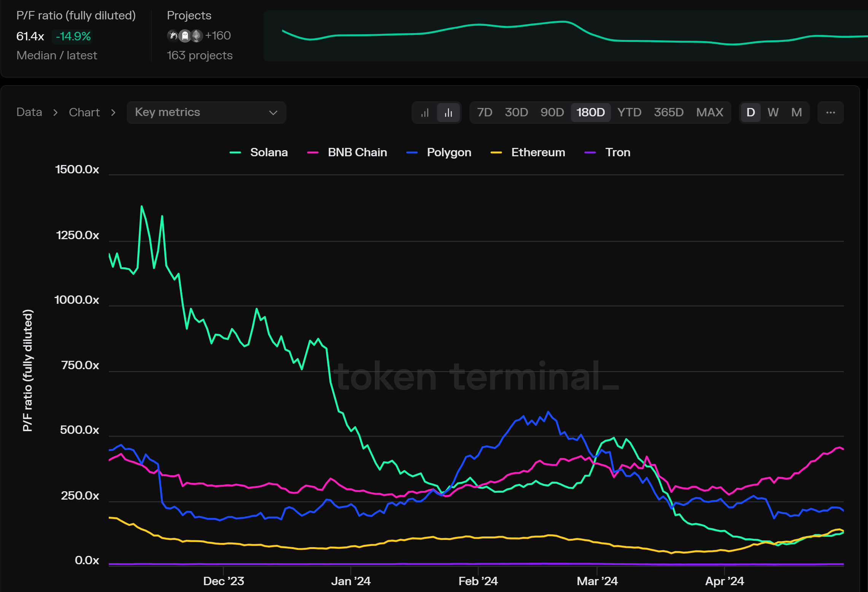Open the Key metrics dropdown
The width and height of the screenshot is (868, 592).
(x=206, y=113)
